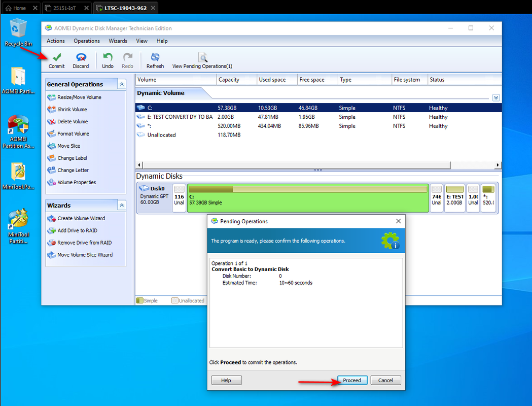The width and height of the screenshot is (532, 406).
Task: Select C: 57.38GB Simple partition bar
Action: click(308, 198)
